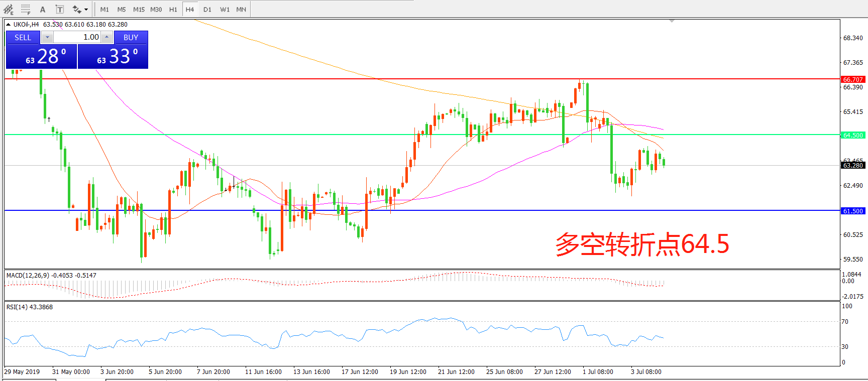Open the arrows tool dropdown arrow
Viewport: 868px width, 381px height.
point(86,9)
